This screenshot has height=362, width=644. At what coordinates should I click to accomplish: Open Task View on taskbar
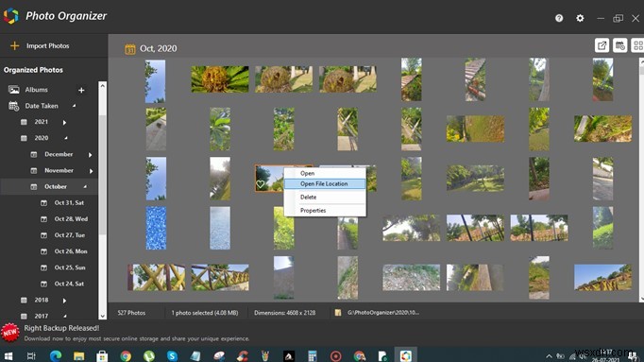(31, 355)
